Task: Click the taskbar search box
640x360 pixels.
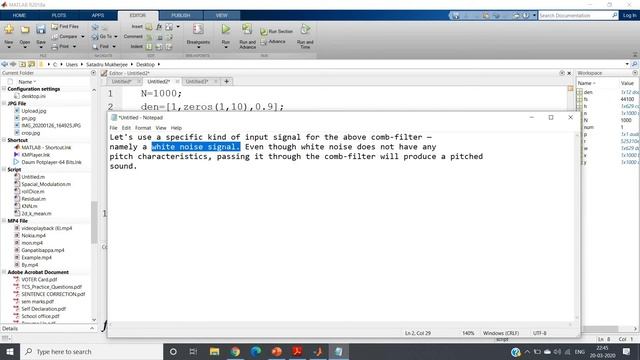Action: (91, 351)
